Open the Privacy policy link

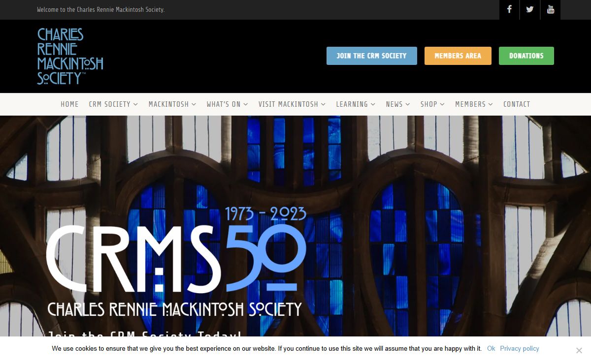pos(520,348)
